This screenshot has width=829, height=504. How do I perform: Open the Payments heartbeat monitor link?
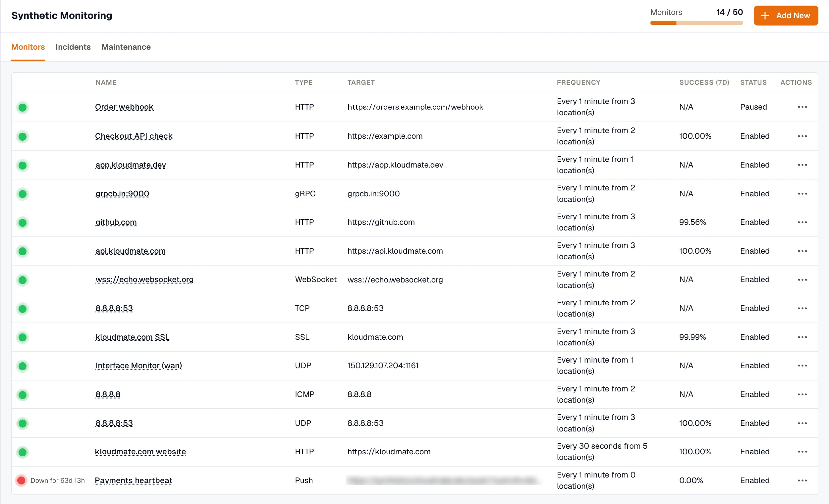pos(134,480)
